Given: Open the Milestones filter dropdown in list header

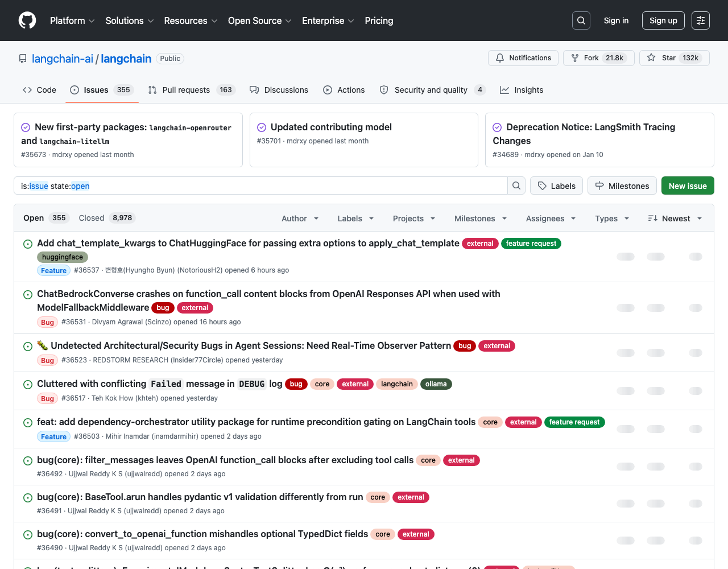Looking at the screenshot, I should (x=481, y=218).
